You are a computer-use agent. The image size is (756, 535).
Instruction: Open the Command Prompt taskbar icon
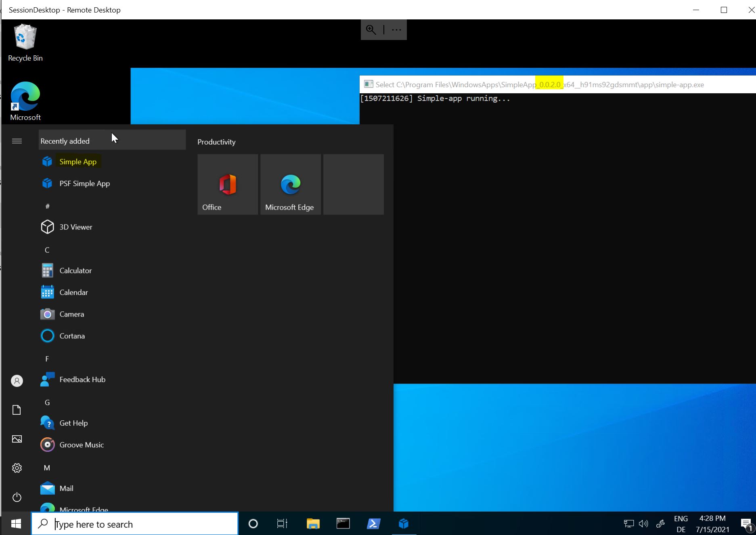[x=343, y=524]
